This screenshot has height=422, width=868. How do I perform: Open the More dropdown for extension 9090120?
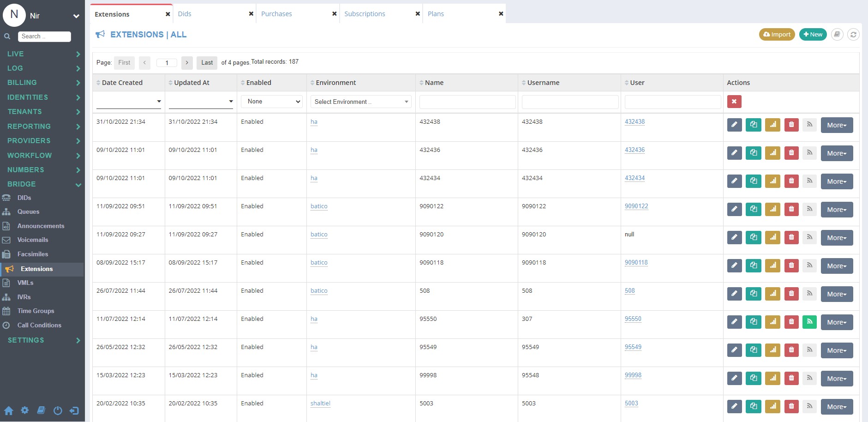tap(837, 238)
